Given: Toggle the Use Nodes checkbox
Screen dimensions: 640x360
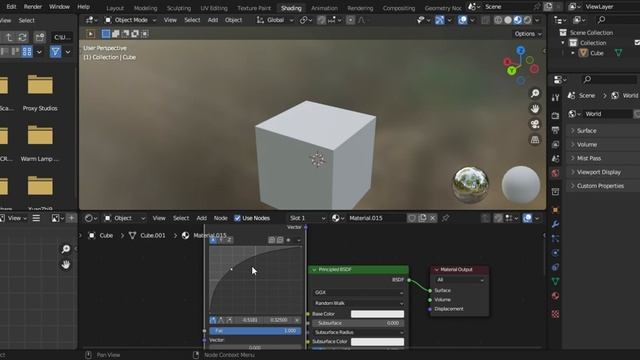Looking at the screenshot, I should coord(237,218).
